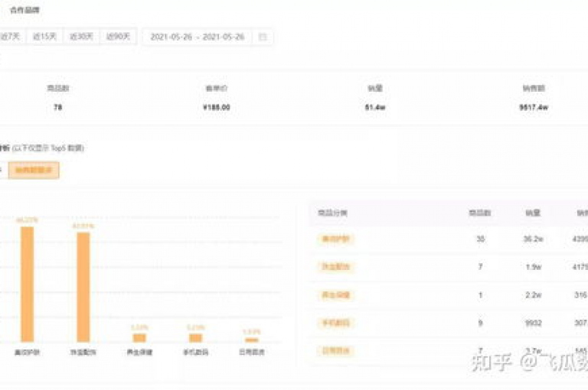The image size is (588, 390).
Task: Open the 手机数码 category tag in the table
Action: pyautogui.click(x=335, y=323)
